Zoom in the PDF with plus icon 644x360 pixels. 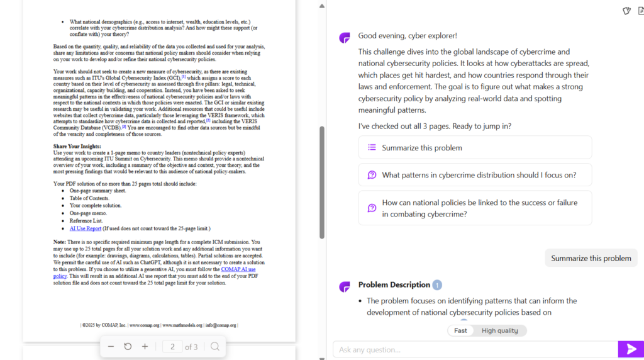click(145, 346)
